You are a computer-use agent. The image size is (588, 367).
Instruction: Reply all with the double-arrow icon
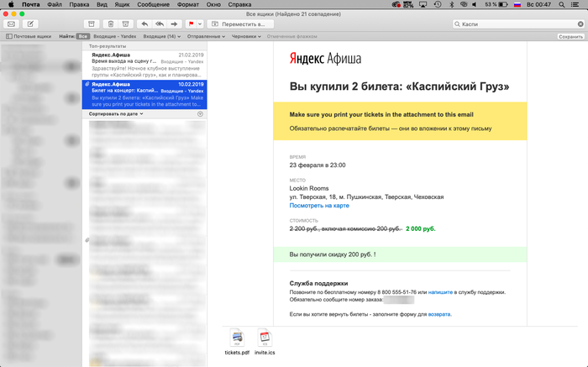coord(160,24)
